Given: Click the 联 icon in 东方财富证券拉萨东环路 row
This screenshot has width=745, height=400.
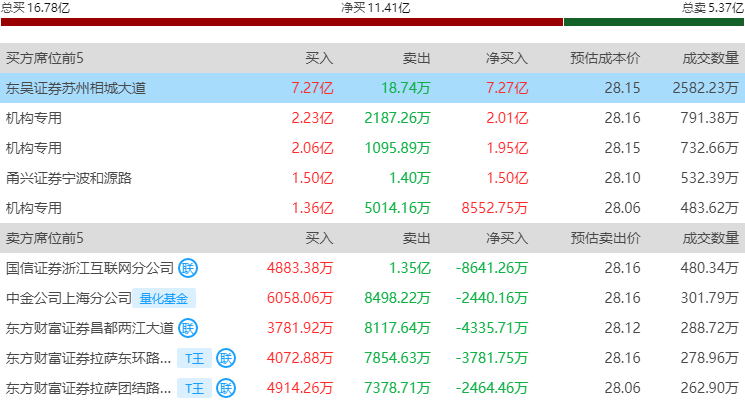Looking at the screenshot, I should click(226, 358).
